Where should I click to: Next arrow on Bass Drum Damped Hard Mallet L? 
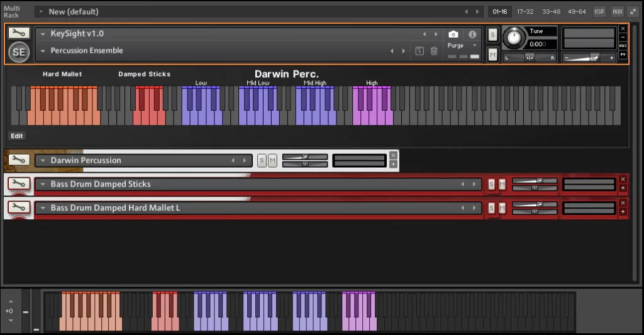point(474,208)
